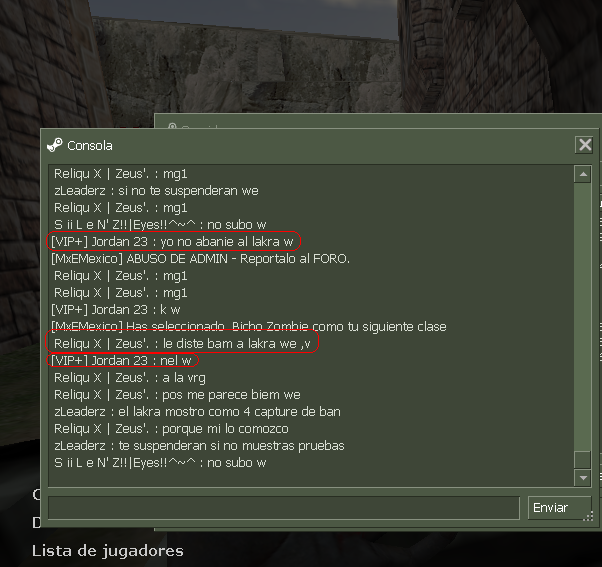Click the 'si no te suspenderan we' line
Screen dimensions: 602x567
pos(156,190)
